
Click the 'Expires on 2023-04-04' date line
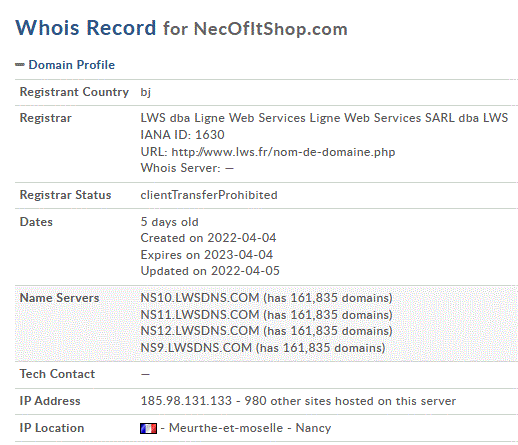(207, 255)
